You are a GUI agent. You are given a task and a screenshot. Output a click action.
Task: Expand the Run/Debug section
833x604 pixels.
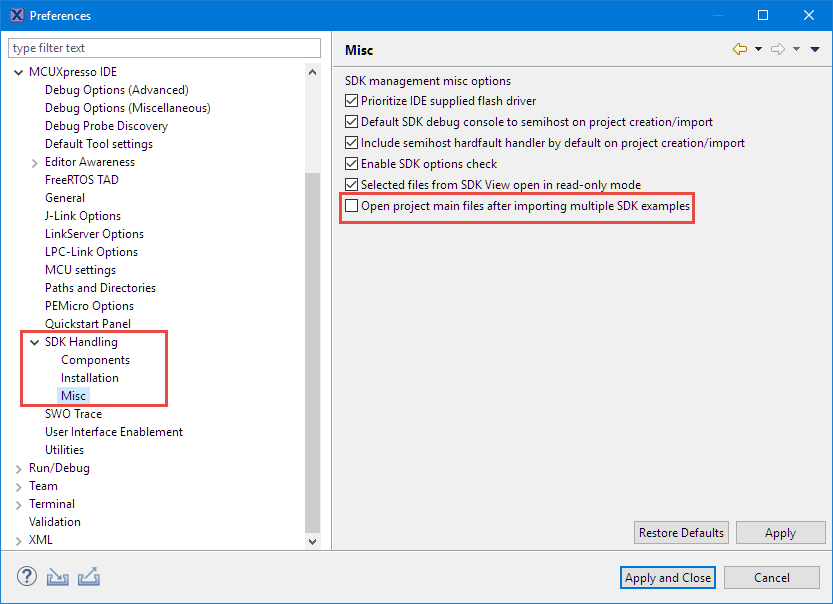pos(18,468)
